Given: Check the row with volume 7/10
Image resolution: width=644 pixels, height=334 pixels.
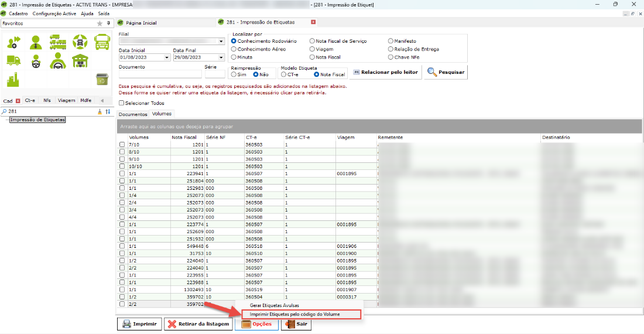Looking at the screenshot, I should coord(122,145).
